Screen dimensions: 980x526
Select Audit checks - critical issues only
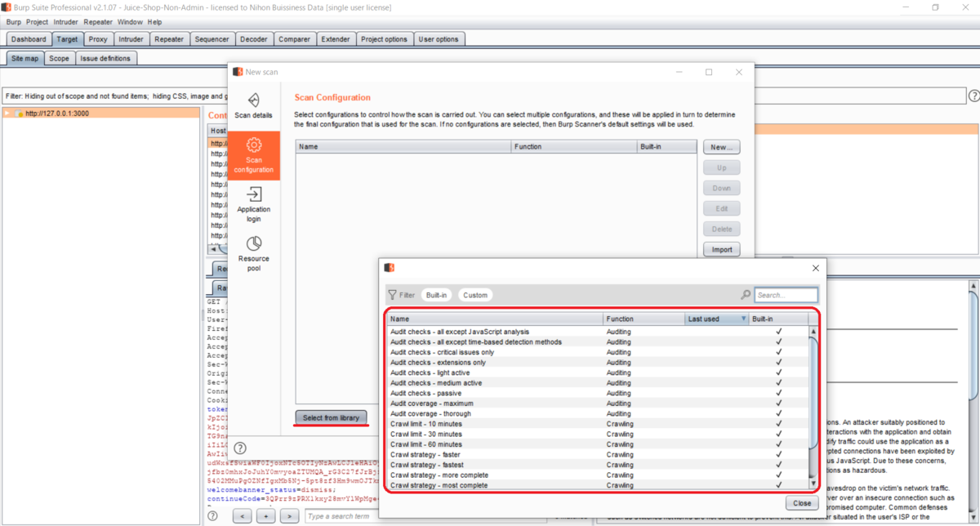[597, 352]
